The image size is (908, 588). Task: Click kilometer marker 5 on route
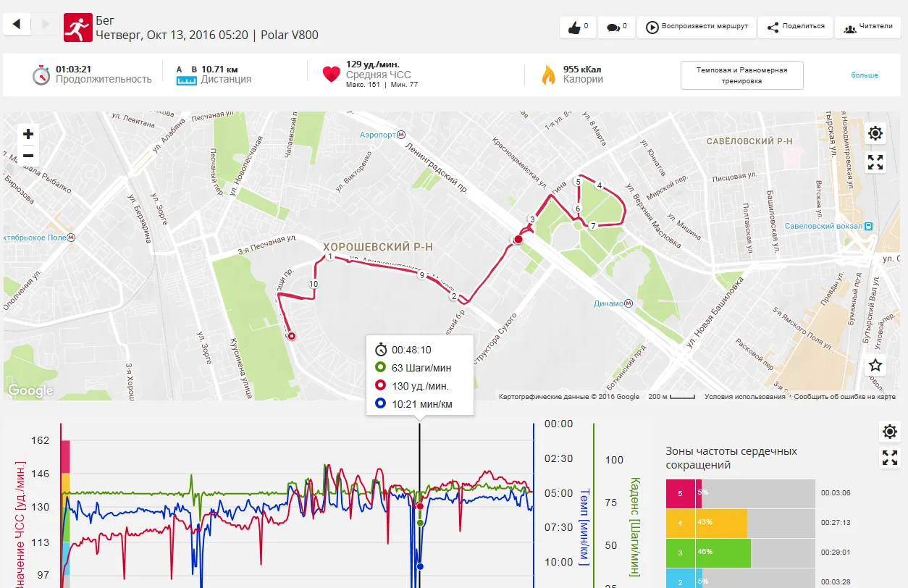(x=577, y=182)
